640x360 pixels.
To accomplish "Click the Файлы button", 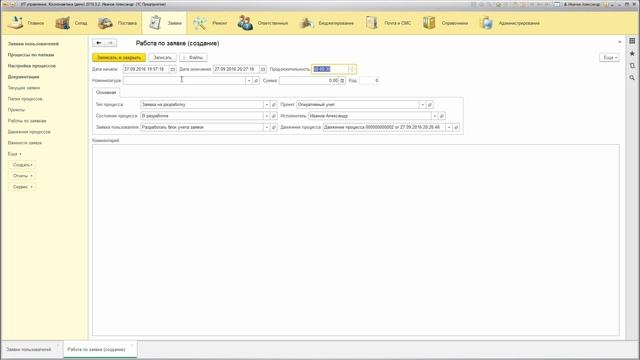I will pyautogui.click(x=193, y=58).
